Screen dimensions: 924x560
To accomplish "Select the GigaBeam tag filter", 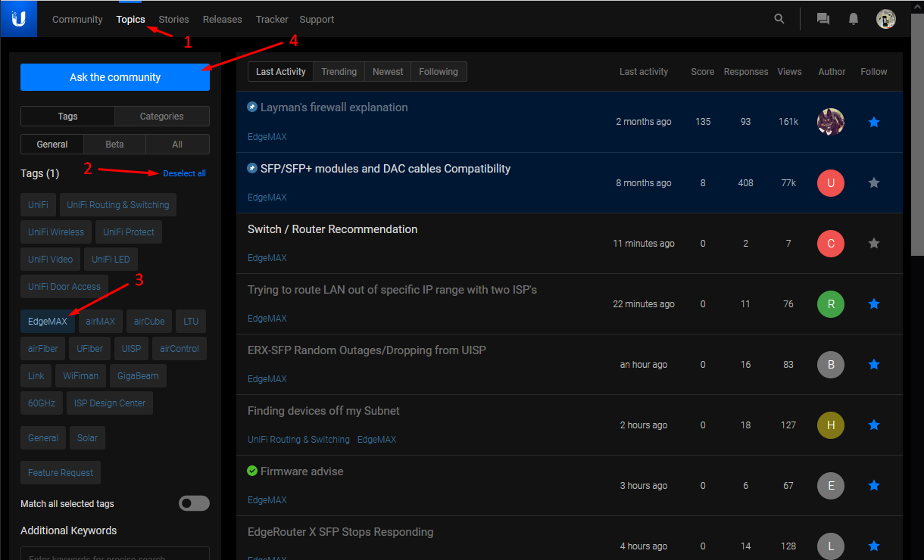I will (x=137, y=376).
